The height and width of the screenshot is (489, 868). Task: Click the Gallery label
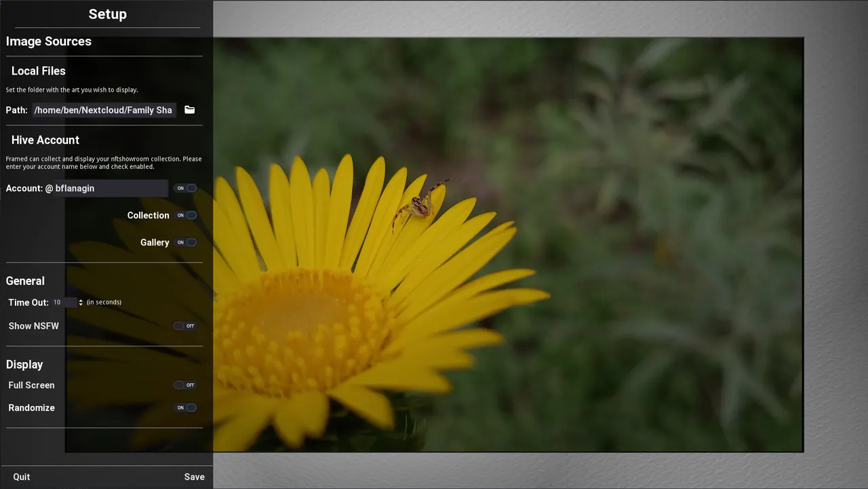[x=155, y=242]
